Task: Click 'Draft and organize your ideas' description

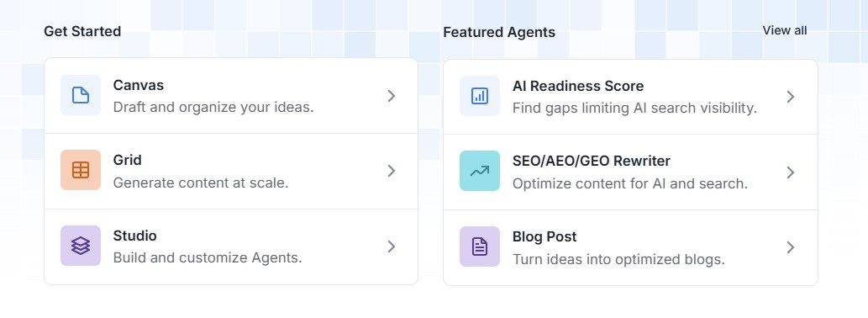Action: pyautogui.click(x=213, y=107)
